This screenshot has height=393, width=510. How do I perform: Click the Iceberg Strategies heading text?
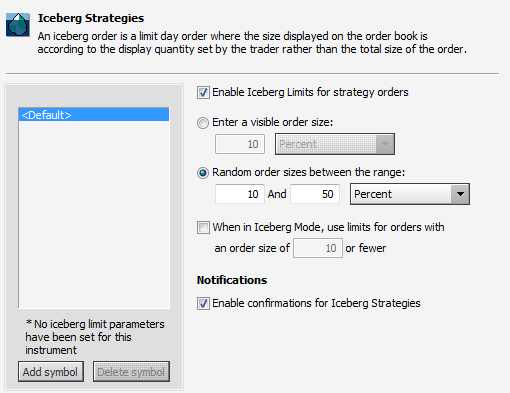(x=91, y=18)
